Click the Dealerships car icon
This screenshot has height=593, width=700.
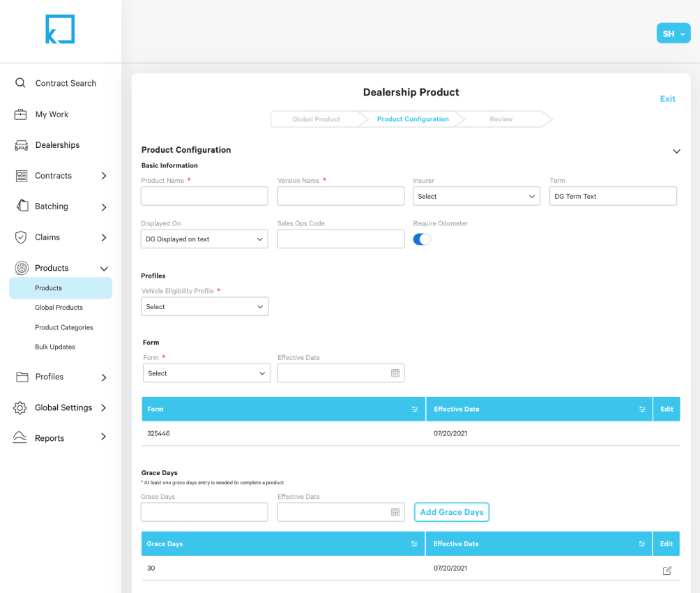[x=21, y=145]
